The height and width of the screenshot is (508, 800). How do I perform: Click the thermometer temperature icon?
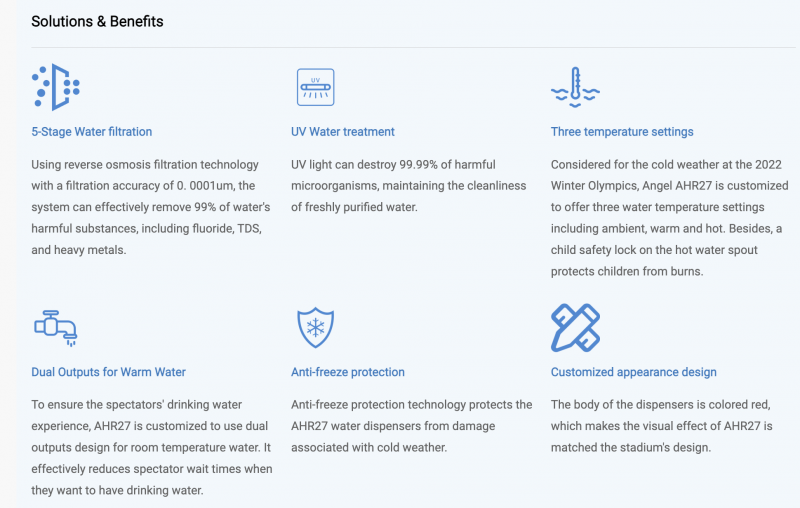point(575,87)
